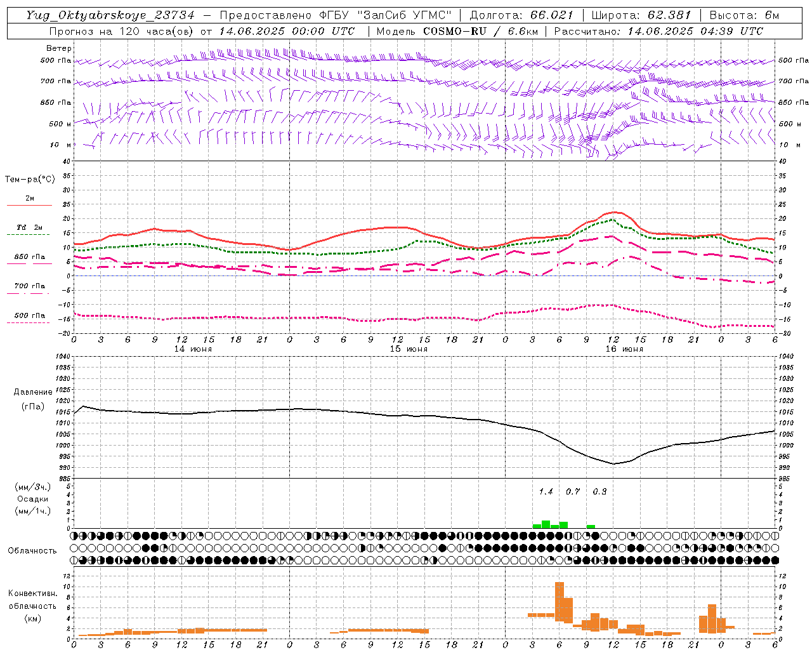Click the computed time 14.06.2025 04:39 UTC
Screen dimensions: 812x650
pyautogui.click(x=695, y=31)
